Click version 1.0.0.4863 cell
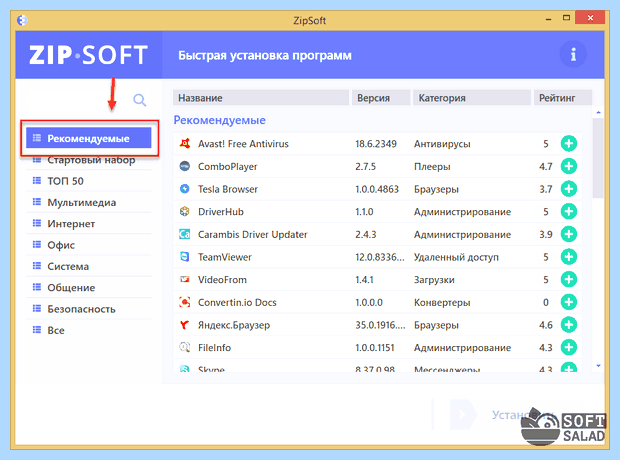The height and width of the screenshot is (460, 620). pos(377,189)
